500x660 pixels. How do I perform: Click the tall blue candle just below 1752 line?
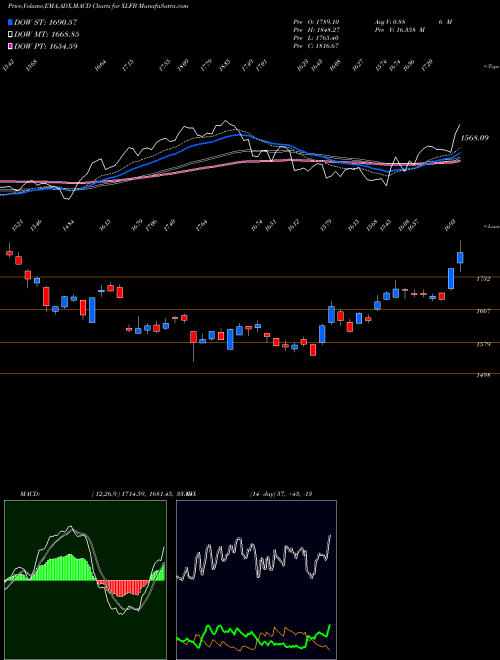pos(451,279)
